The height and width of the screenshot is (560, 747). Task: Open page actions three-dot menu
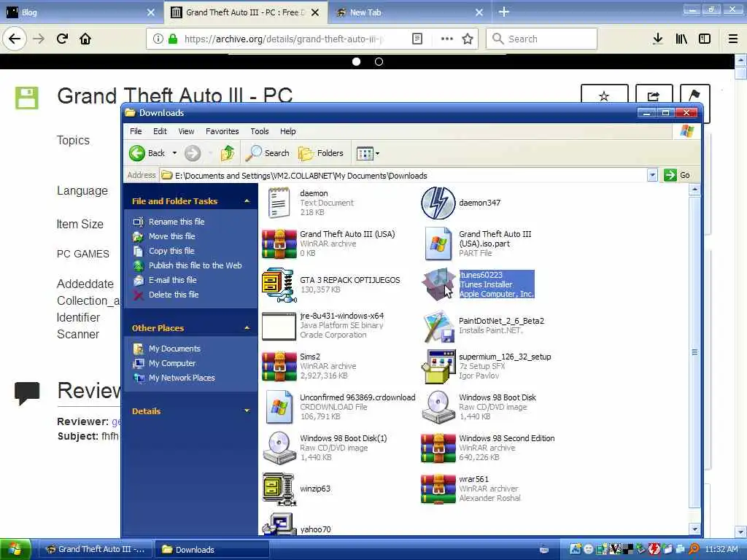[x=447, y=39]
